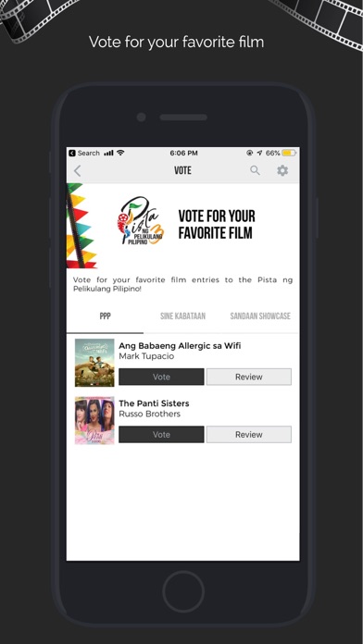The height and width of the screenshot is (644, 363).
Task: Open the Ang Babaeng Allergic sa Wifi poster
Action: tap(94, 363)
